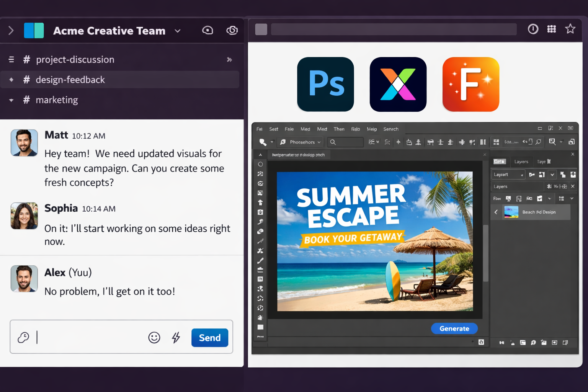The height and width of the screenshot is (392, 588).
Task: Click the square tab icon left of the address bar
Action: tap(261, 29)
